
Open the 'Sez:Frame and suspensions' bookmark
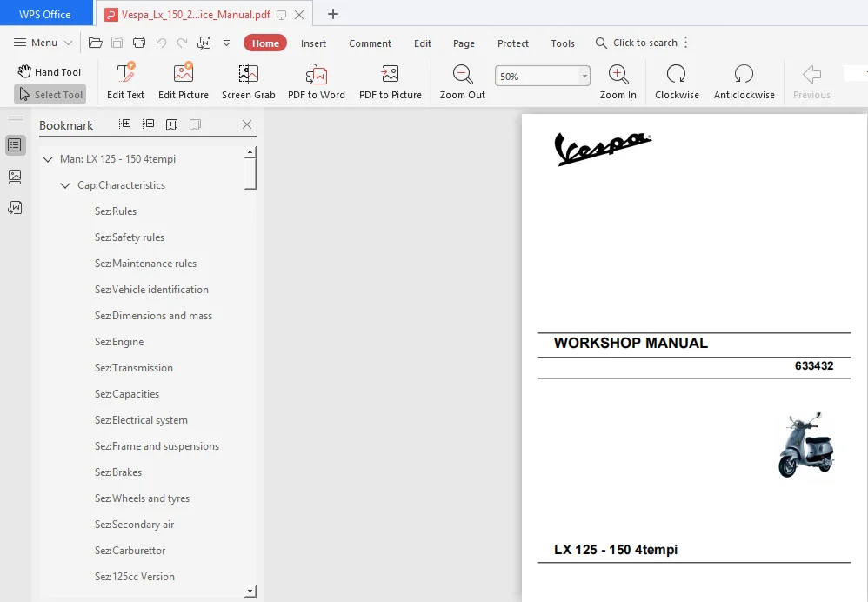[157, 445]
